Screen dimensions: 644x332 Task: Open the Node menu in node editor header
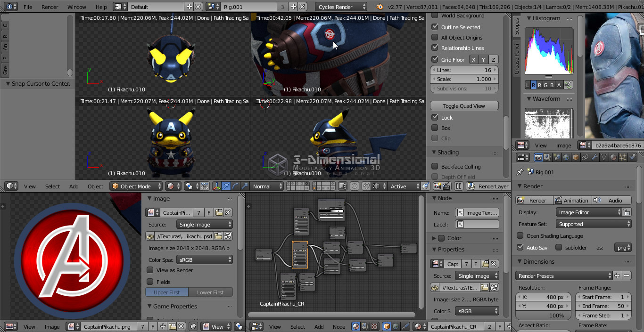coord(339,326)
